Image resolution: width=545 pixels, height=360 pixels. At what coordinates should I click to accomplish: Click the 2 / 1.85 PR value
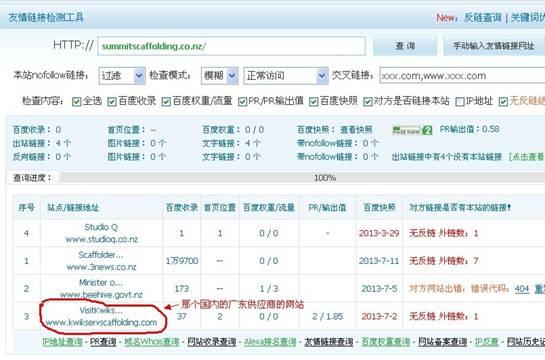(x=327, y=317)
